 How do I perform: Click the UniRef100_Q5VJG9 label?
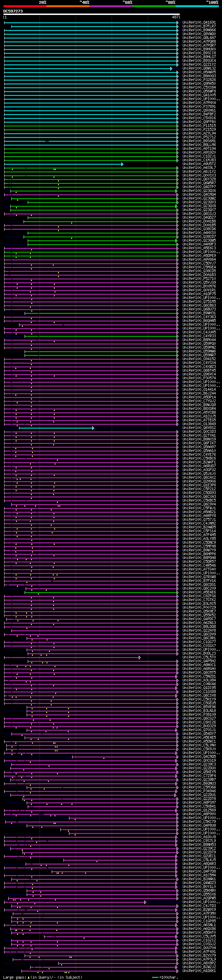199,283
